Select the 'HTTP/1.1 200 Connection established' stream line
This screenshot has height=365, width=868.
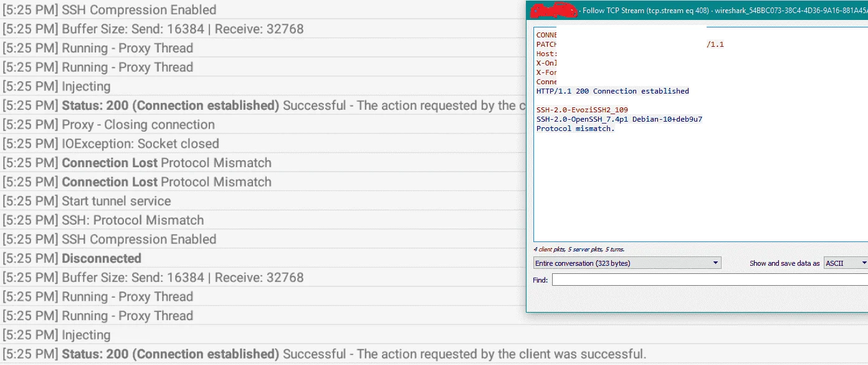[x=613, y=91]
